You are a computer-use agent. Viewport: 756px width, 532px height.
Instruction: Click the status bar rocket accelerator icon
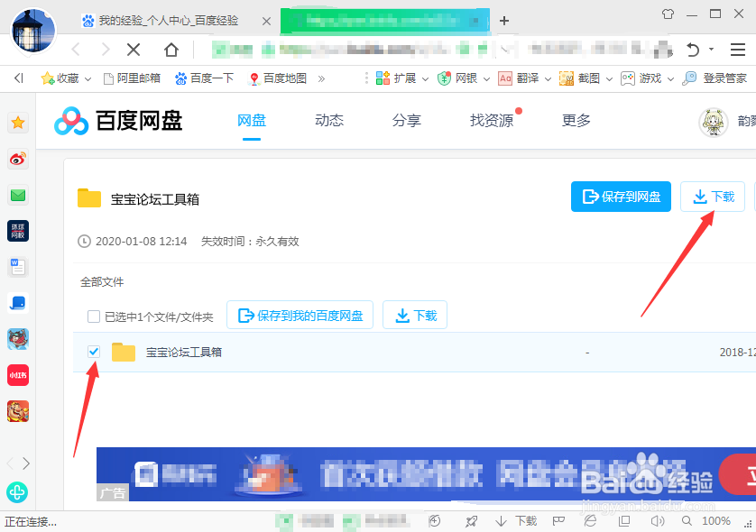(471, 521)
